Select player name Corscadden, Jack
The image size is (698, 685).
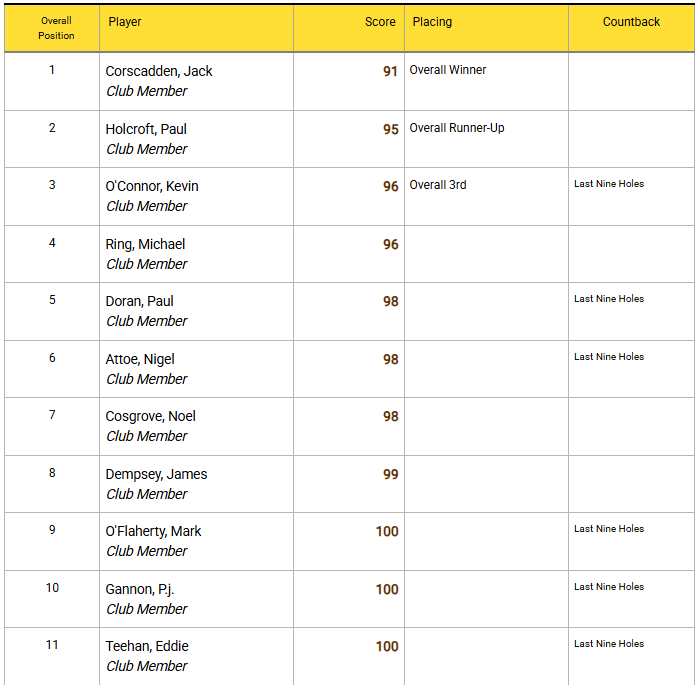(159, 71)
